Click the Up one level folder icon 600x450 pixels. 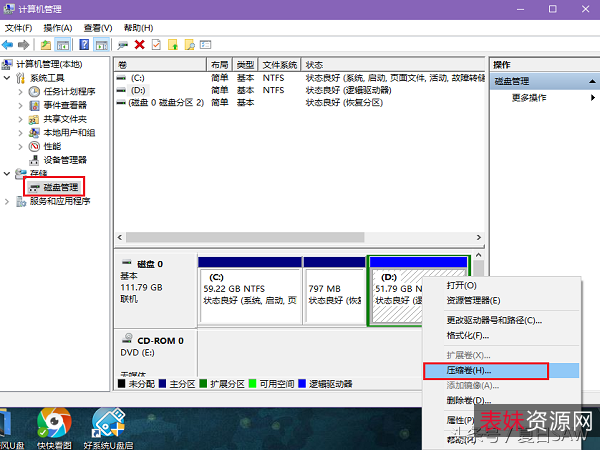46,45
